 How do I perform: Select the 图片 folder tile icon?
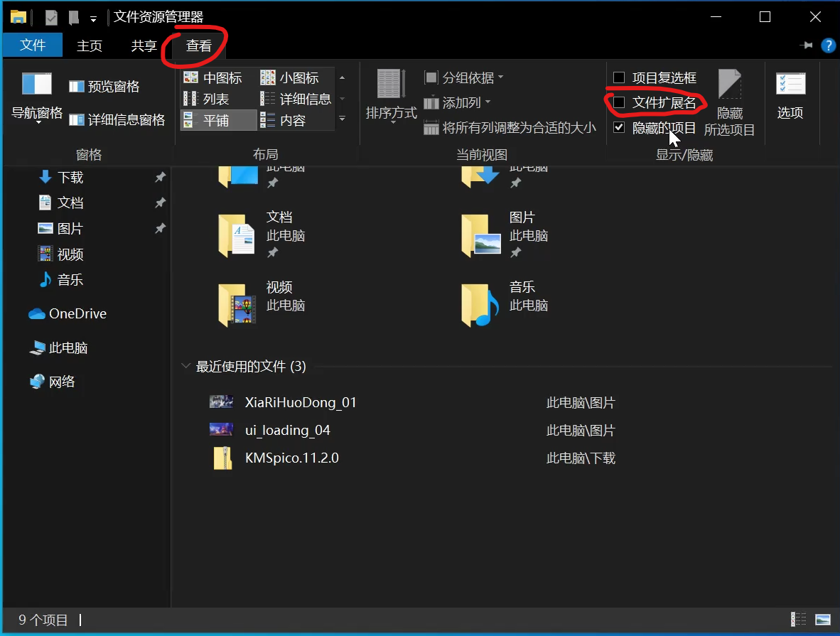coord(480,235)
